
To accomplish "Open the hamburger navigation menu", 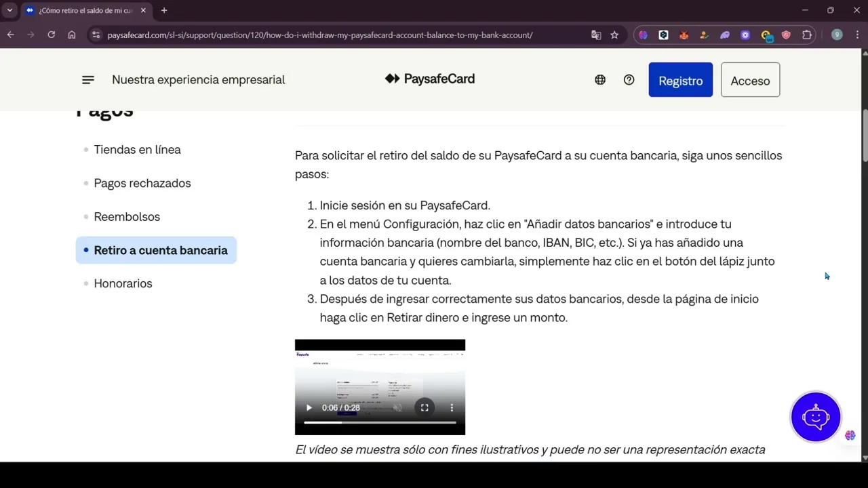I will coord(87,80).
